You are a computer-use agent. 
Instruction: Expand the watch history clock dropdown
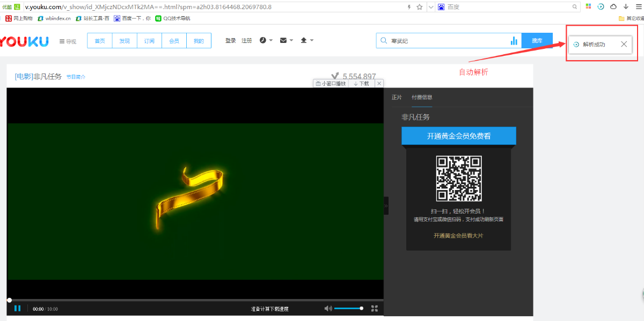[266, 40]
